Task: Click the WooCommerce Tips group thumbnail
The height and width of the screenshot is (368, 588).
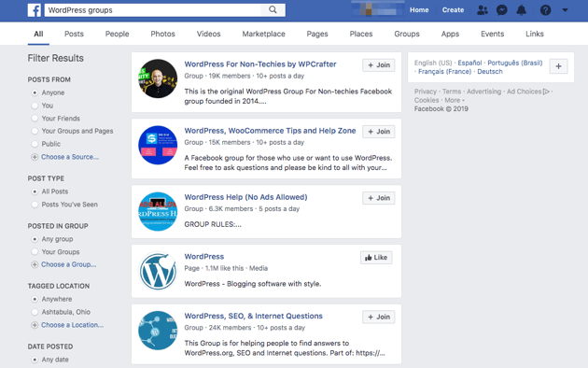Action: point(158,145)
